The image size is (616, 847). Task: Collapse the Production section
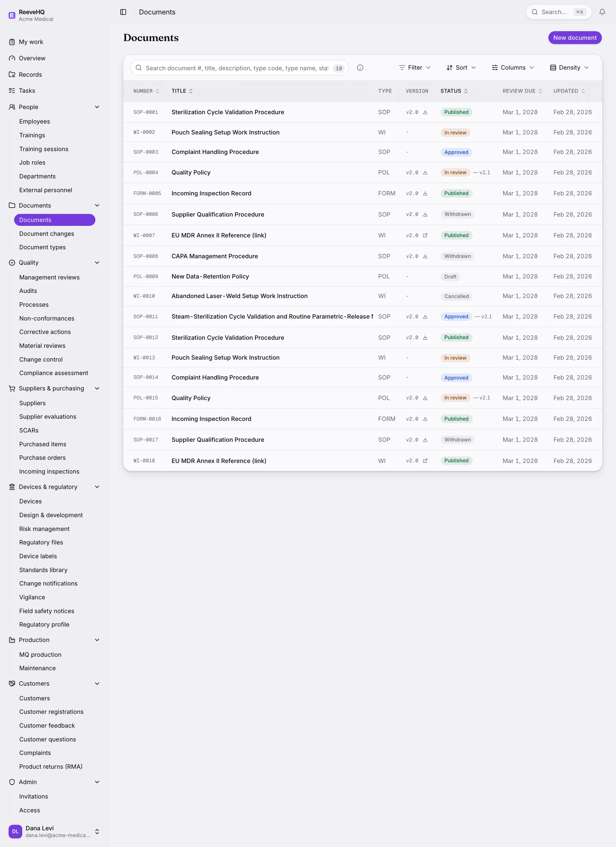click(x=97, y=640)
